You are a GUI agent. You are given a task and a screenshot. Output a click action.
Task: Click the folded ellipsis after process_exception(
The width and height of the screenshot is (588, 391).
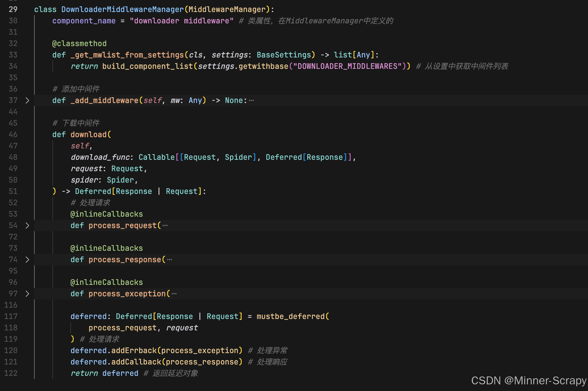tap(174, 294)
